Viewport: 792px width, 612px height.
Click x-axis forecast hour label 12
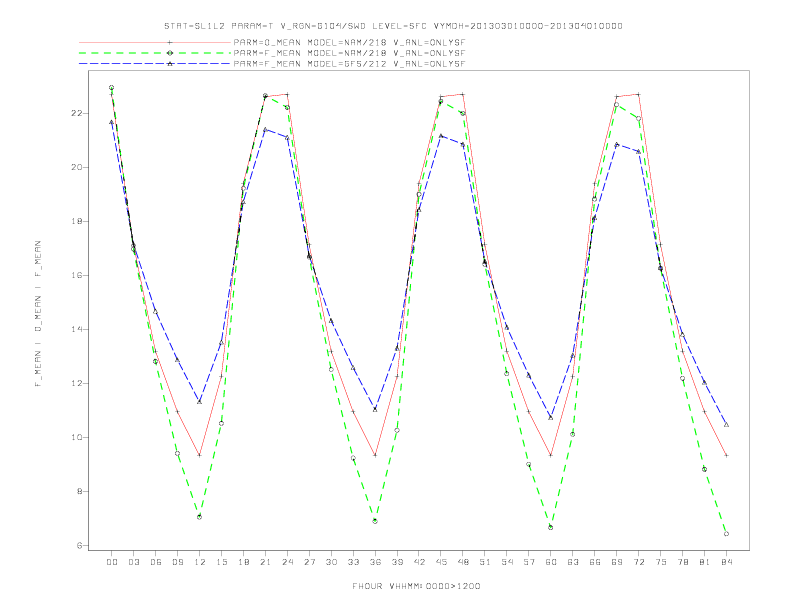pos(200,562)
